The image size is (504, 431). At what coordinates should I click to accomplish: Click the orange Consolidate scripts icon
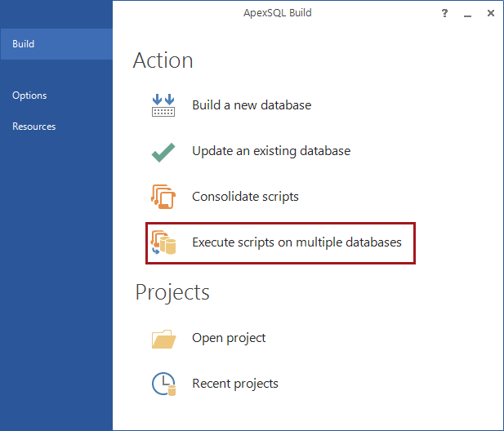(x=163, y=197)
